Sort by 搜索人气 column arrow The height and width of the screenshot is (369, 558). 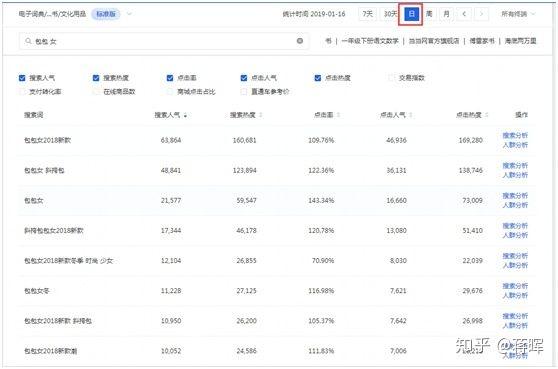pos(185,115)
